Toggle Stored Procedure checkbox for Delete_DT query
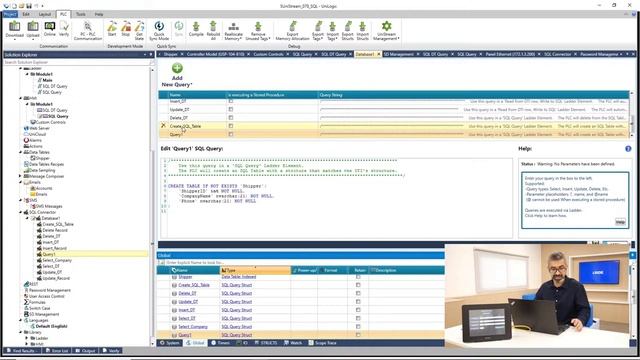The width and height of the screenshot is (640, 360). coord(231,118)
